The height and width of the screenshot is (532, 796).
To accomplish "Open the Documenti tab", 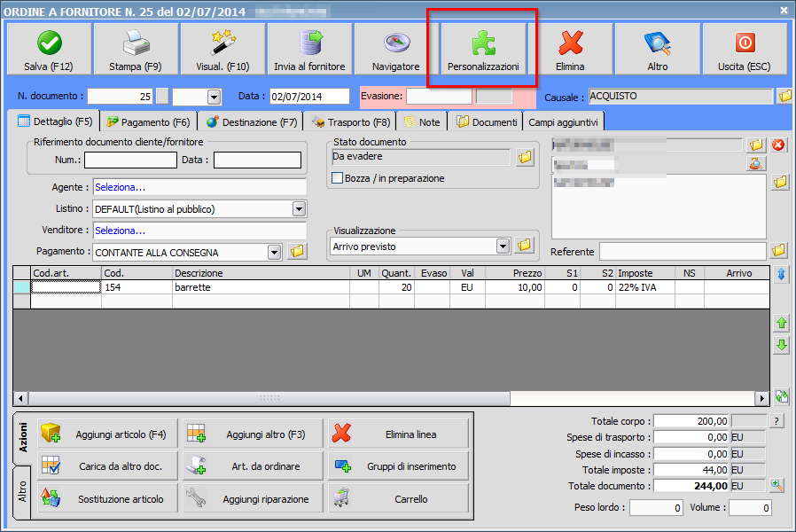I will 487,122.
